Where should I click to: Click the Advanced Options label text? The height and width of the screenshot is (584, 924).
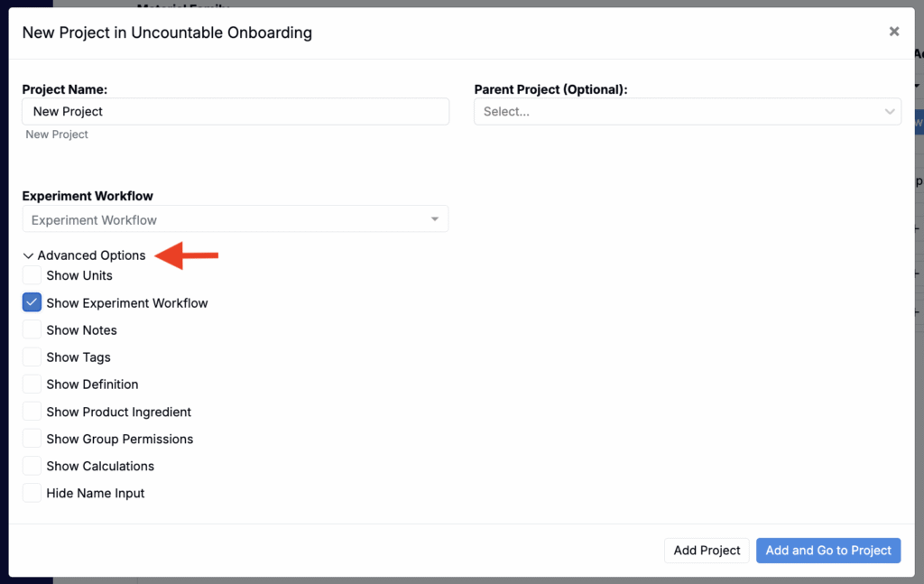tap(91, 255)
